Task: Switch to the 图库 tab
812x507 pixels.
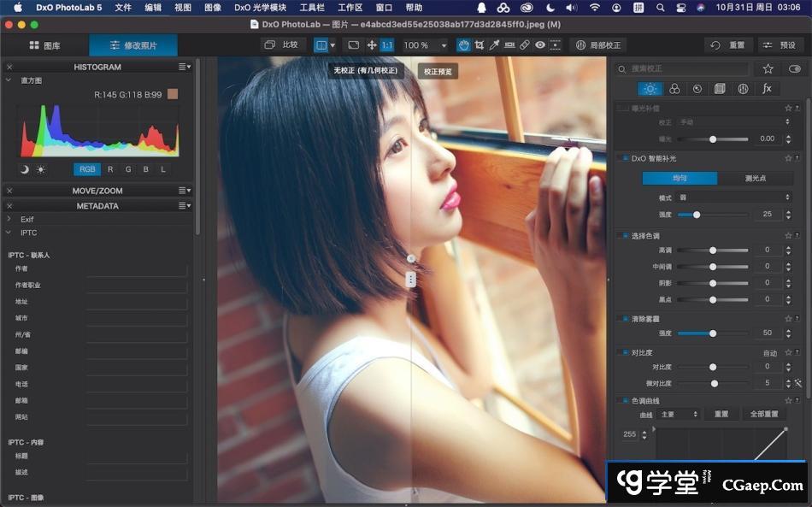Action: pos(44,45)
